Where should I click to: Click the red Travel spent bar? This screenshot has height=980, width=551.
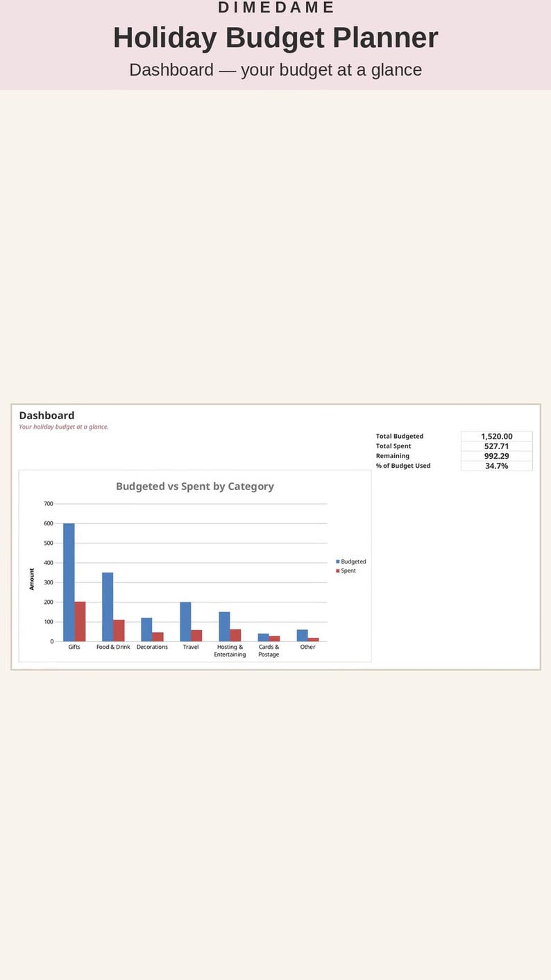point(196,636)
